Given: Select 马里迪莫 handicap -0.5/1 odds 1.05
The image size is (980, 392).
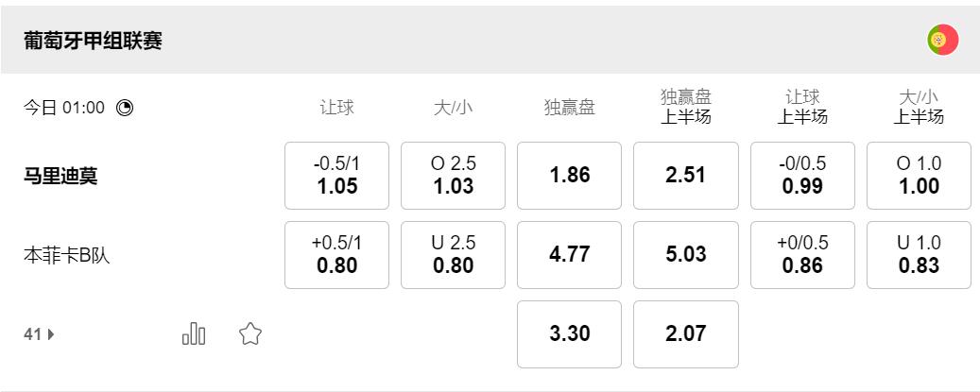Looking at the screenshot, I should pyautogui.click(x=336, y=176).
